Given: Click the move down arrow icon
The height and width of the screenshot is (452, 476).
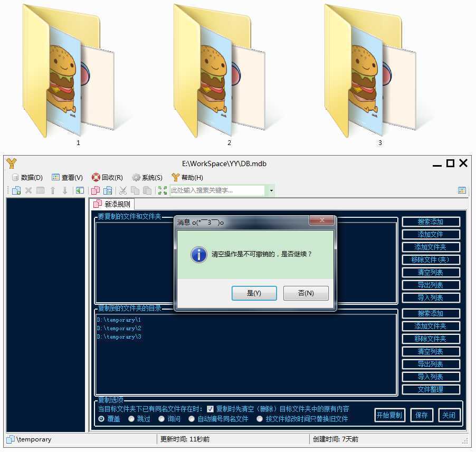Looking at the screenshot, I should click(65, 190).
